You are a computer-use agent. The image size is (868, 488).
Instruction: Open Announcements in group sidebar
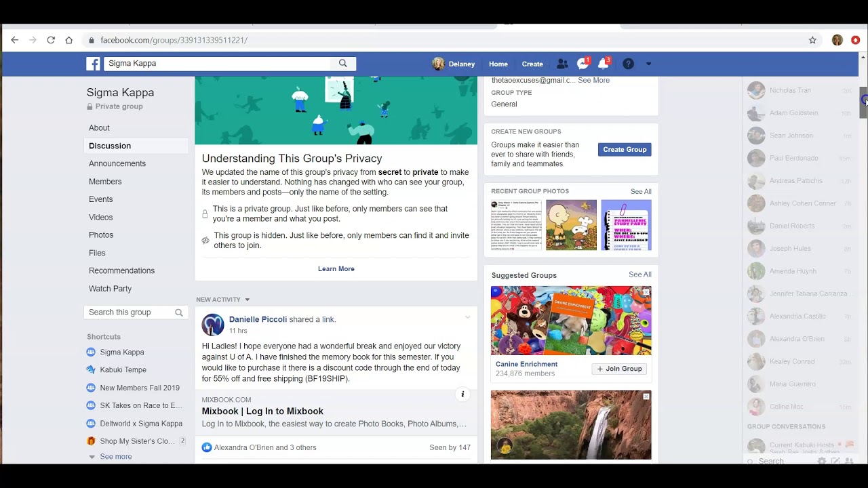point(117,163)
